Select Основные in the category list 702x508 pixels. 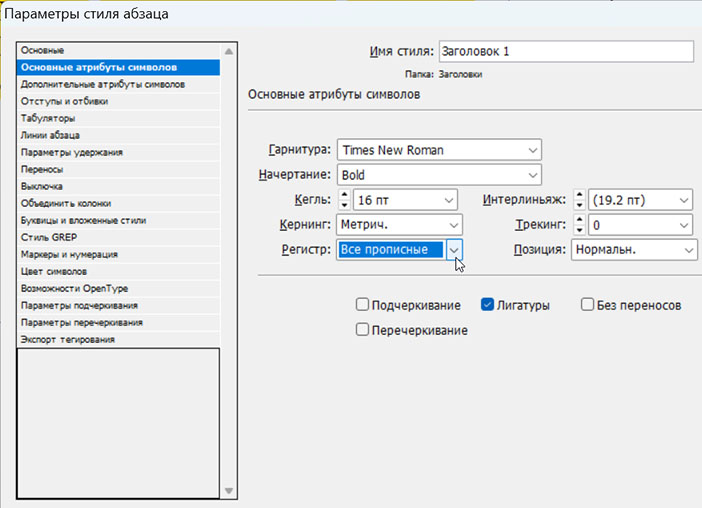click(x=43, y=50)
